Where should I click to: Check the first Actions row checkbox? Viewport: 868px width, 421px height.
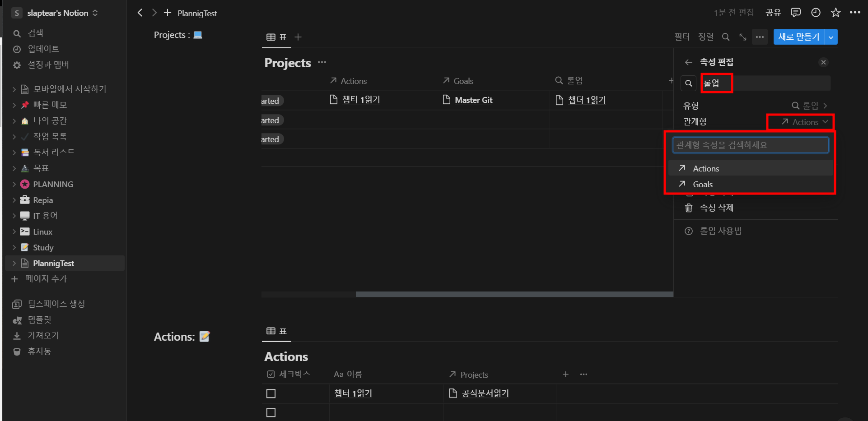click(x=271, y=393)
